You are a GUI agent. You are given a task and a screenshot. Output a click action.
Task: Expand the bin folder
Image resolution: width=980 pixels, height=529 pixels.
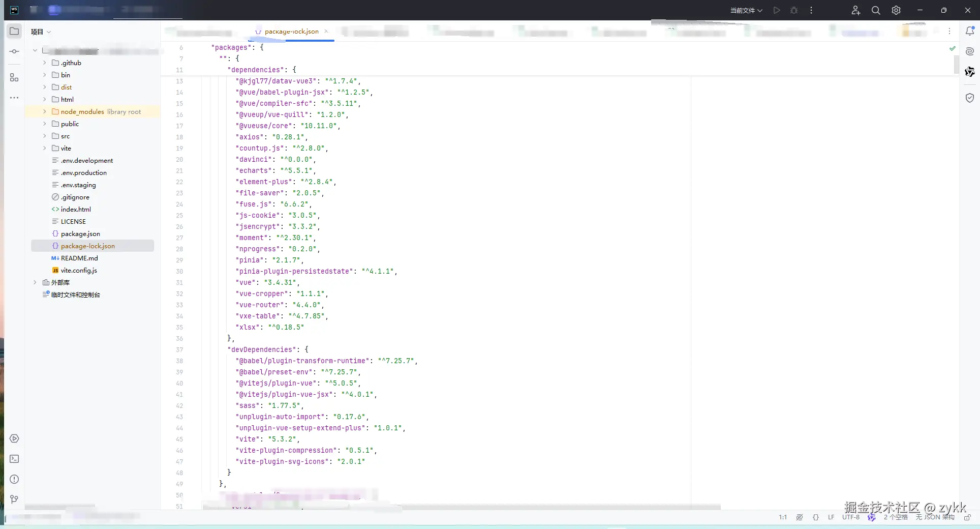(x=45, y=75)
